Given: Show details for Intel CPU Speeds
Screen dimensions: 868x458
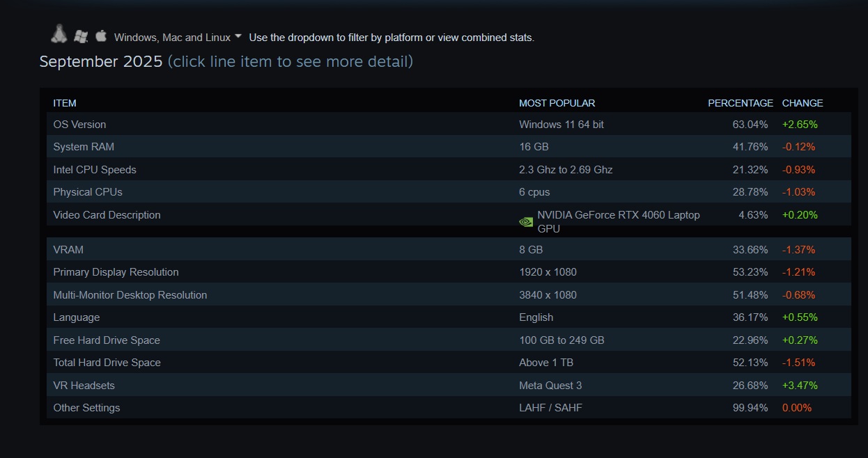Looking at the screenshot, I should tap(95, 170).
